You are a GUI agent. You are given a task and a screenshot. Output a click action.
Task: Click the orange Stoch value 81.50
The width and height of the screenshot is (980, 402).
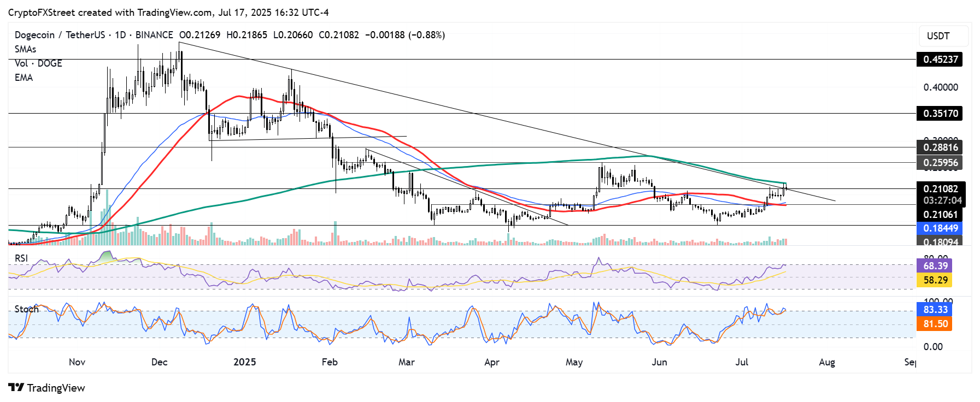[x=935, y=324]
